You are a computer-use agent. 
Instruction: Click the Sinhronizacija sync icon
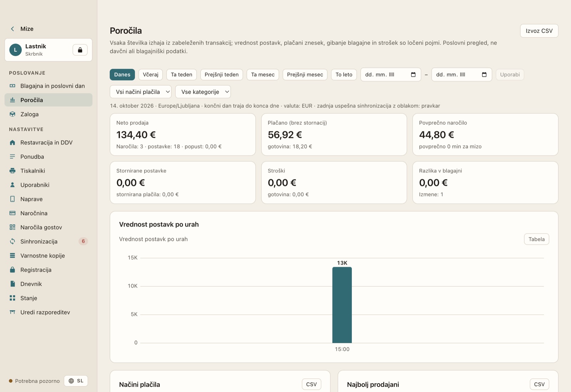pos(12,241)
